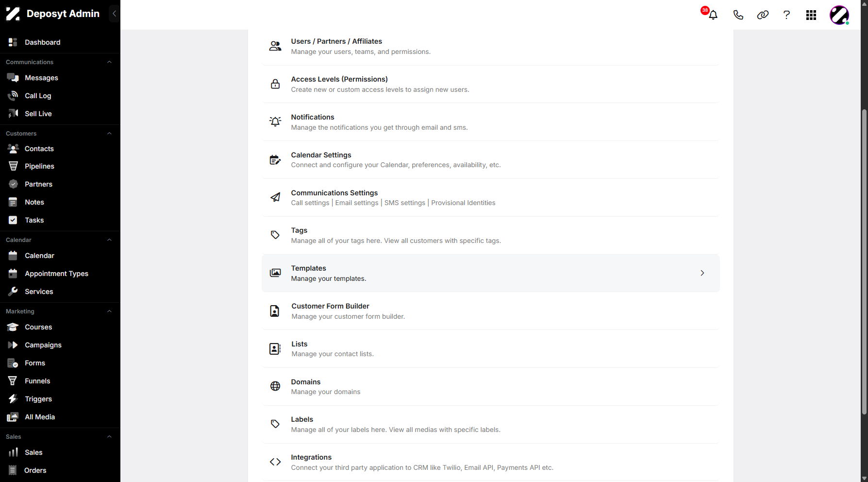The image size is (868, 482).
Task: Click the Domains globe icon
Action: (275, 386)
